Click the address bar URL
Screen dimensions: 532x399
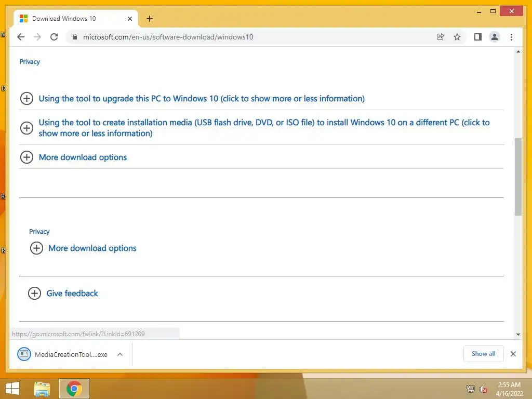tap(168, 37)
